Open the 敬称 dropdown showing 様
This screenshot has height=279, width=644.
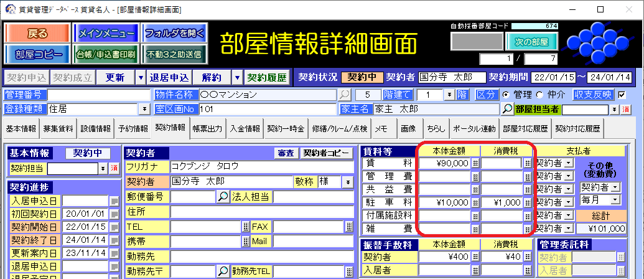tap(348, 182)
